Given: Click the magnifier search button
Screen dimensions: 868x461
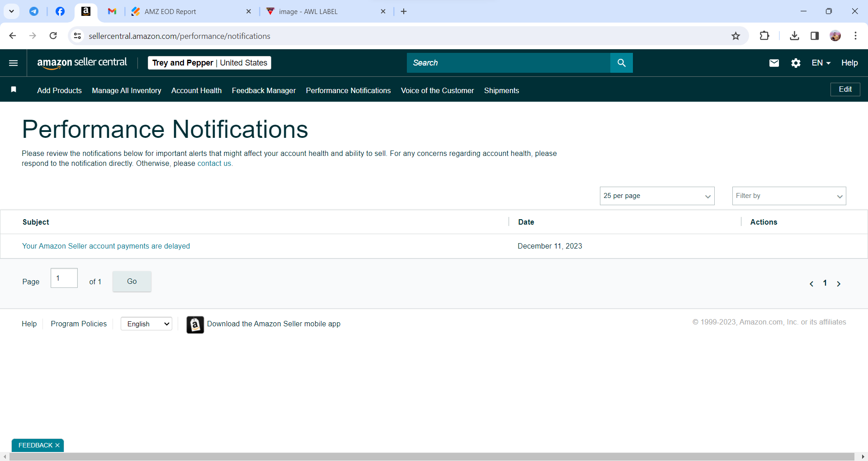Looking at the screenshot, I should click(x=622, y=63).
